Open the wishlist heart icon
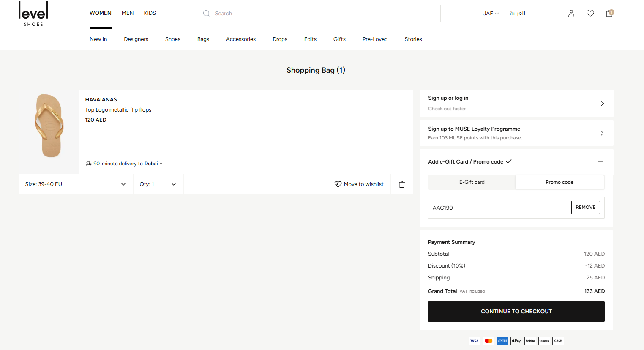This screenshot has width=644, height=350. tap(590, 14)
